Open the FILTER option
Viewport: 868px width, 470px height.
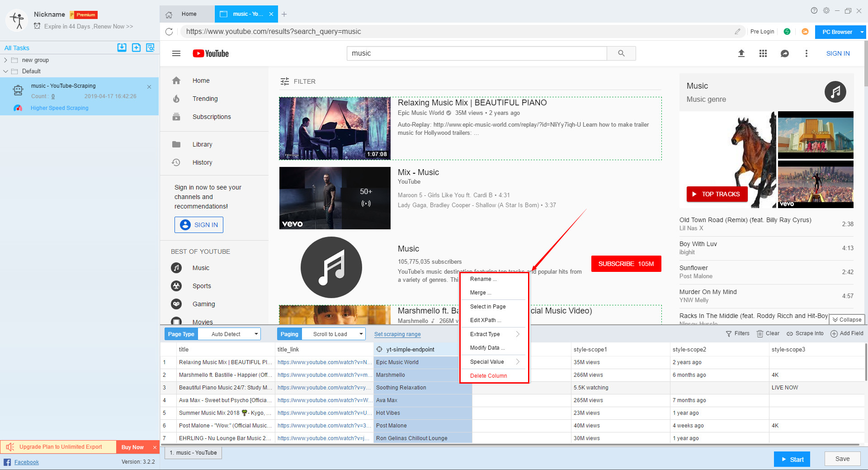pyautogui.click(x=298, y=81)
